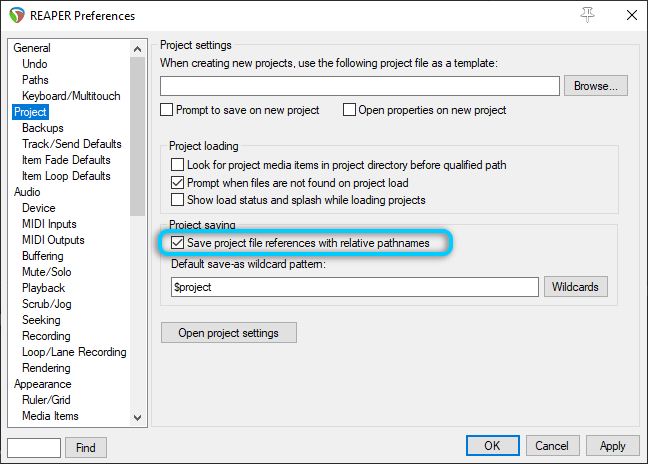Viewport: 648px width, 464px height.
Task: Check Open properties on new project
Action: click(x=350, y=110)
